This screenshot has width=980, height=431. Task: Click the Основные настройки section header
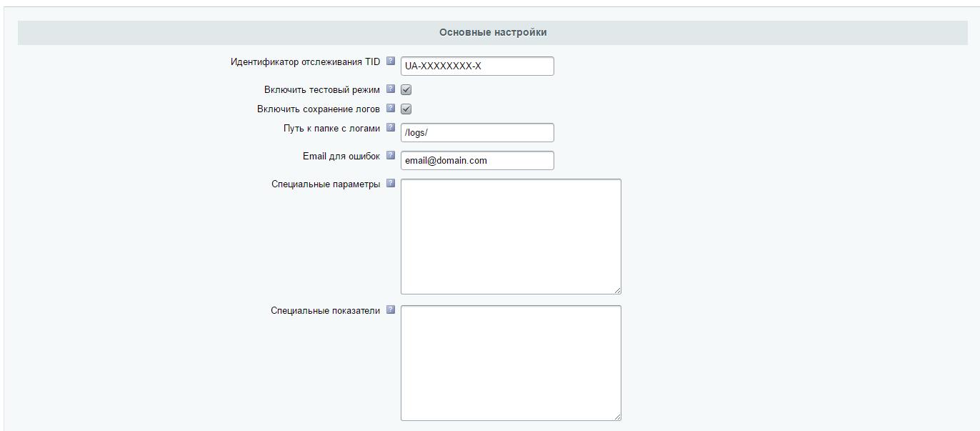click(493, 33)
